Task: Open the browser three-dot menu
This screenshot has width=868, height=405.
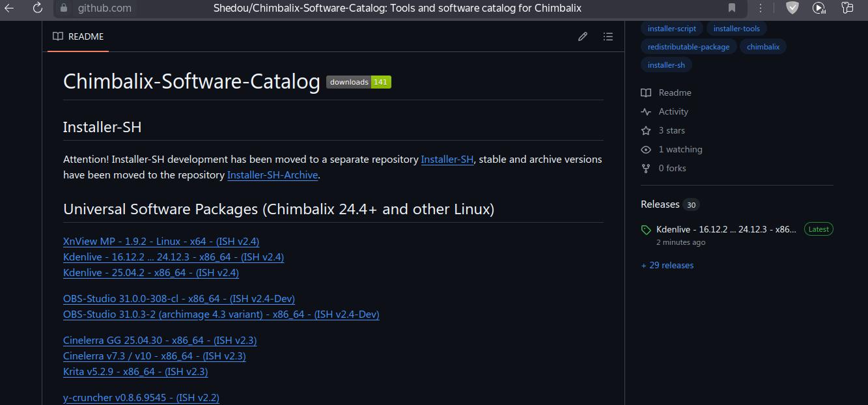Action: [760, 8]
